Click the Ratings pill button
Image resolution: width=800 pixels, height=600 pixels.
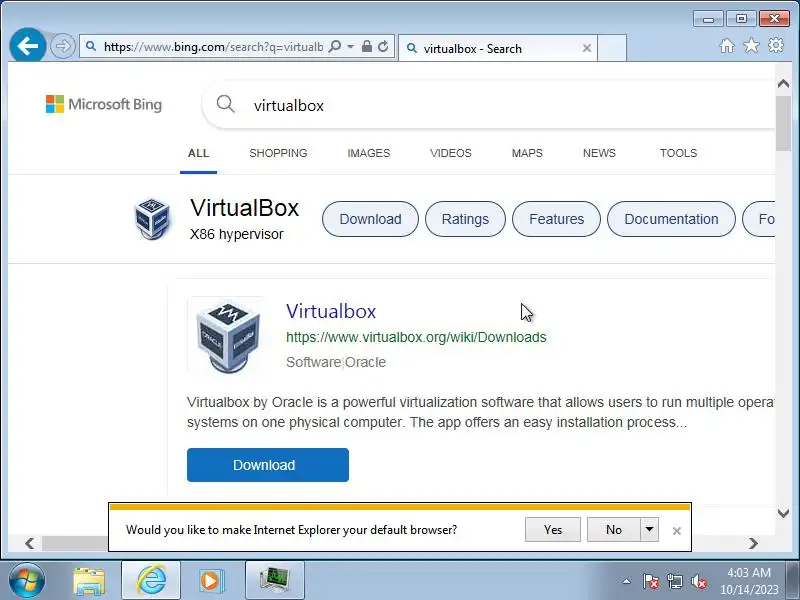[465, 219]
